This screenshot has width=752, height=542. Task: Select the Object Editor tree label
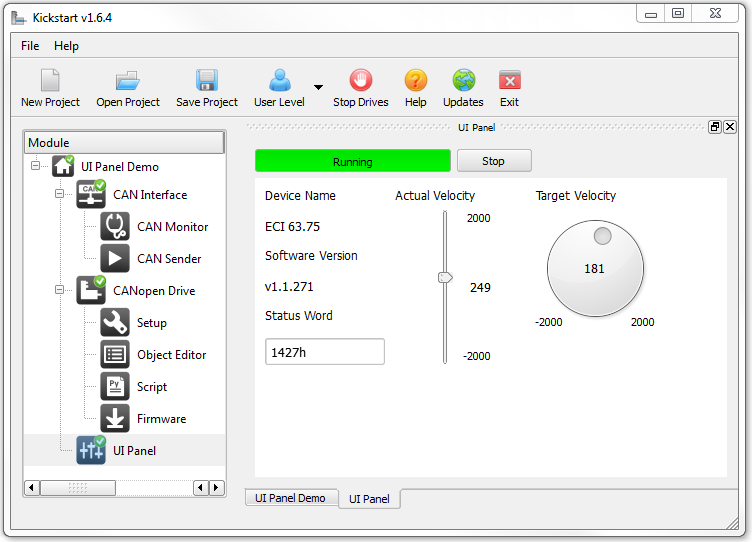[171, 355]
